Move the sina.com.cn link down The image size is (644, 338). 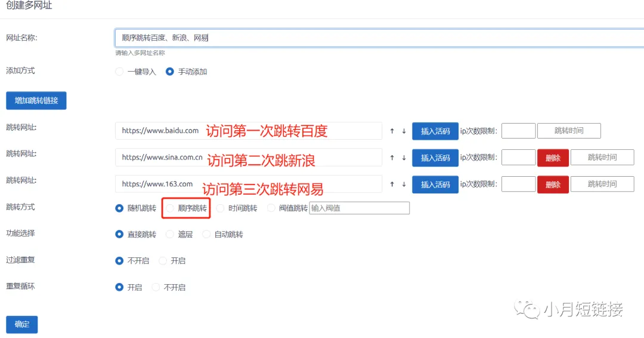404,158
